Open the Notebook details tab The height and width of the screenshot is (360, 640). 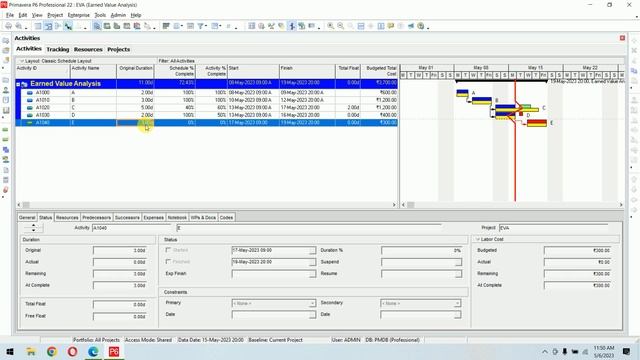tap(177, 218)
